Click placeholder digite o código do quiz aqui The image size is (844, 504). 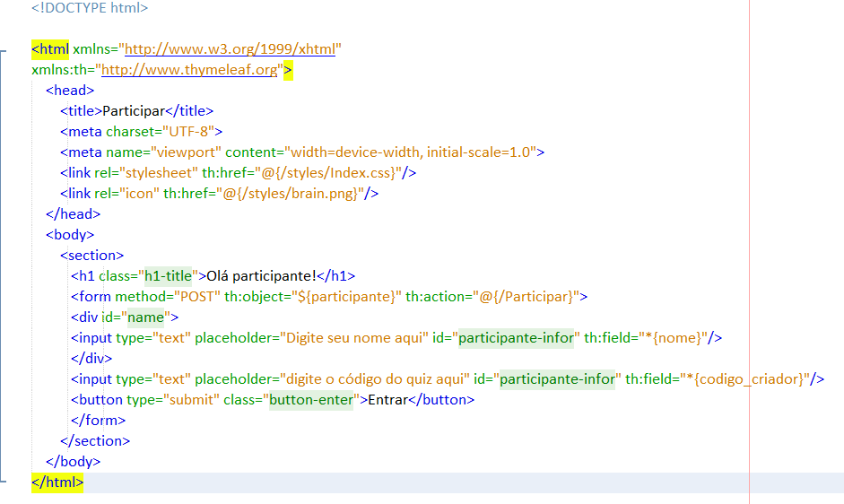375,379
